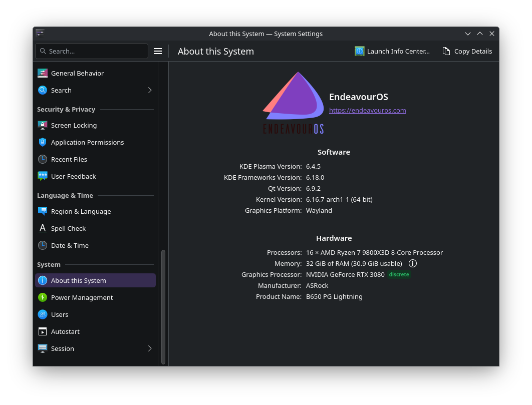
Task: Open Region & Language settings
Action: [x=95, y=211]
